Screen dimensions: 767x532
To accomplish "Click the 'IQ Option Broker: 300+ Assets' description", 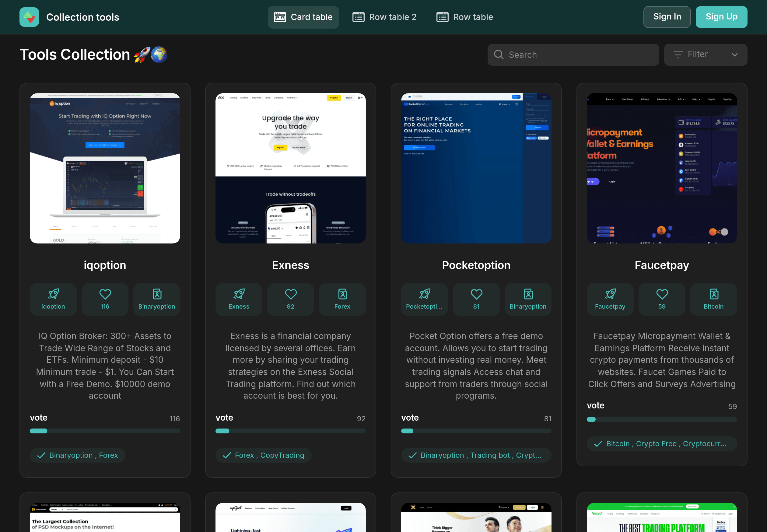I will [105, 366].
